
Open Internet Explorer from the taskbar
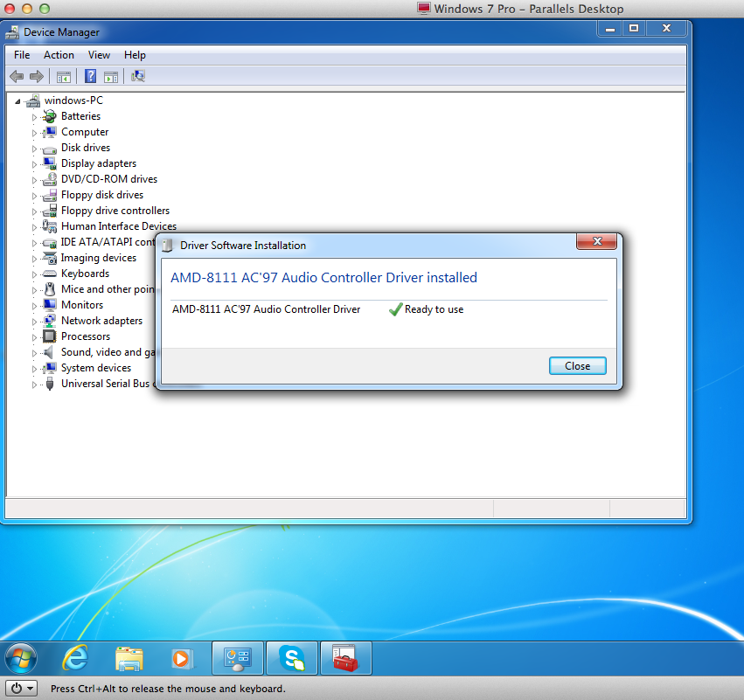tap(75, 658)
